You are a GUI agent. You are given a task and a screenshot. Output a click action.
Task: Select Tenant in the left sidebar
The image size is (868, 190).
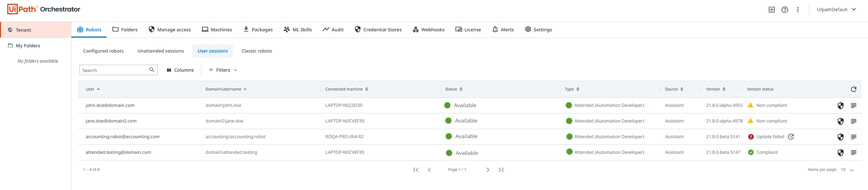coord(36,30)
